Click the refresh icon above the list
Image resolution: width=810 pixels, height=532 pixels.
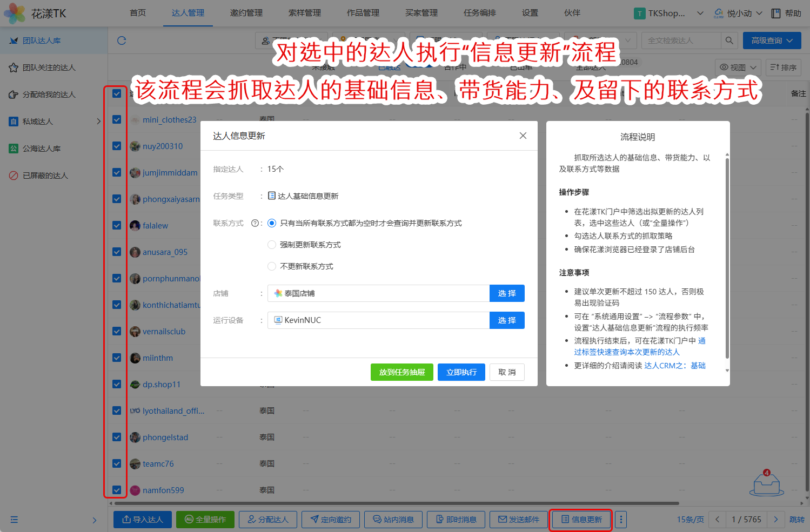pos(122,41)
